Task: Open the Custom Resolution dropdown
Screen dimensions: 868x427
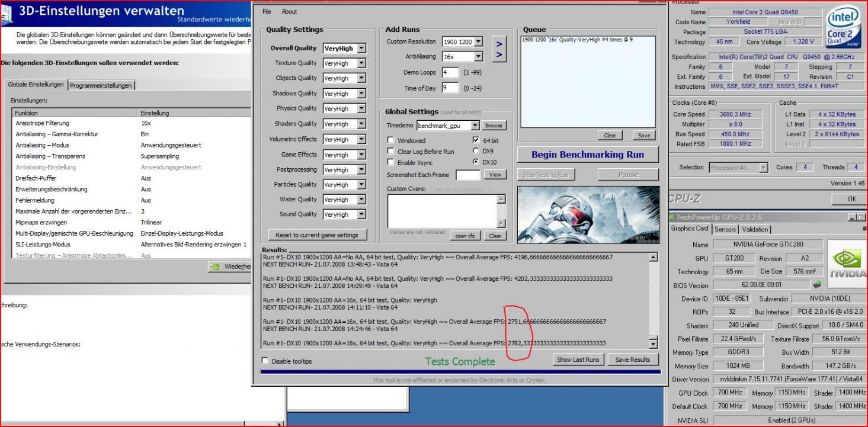Action: pos(478,42)
